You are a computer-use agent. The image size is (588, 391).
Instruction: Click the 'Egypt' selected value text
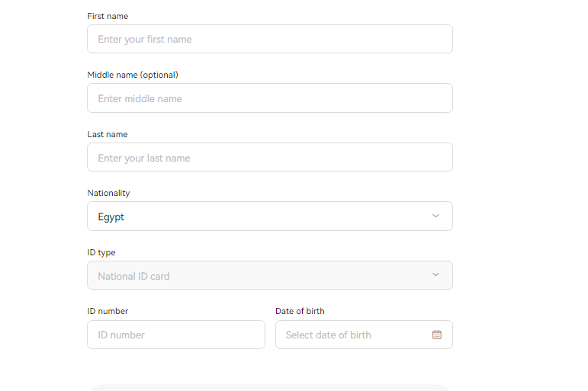pos(111,217)
